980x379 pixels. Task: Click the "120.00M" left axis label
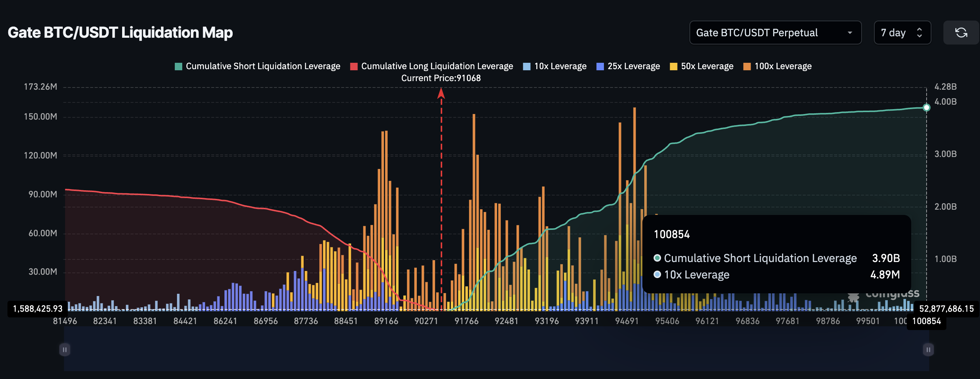(x=40, y=155)
